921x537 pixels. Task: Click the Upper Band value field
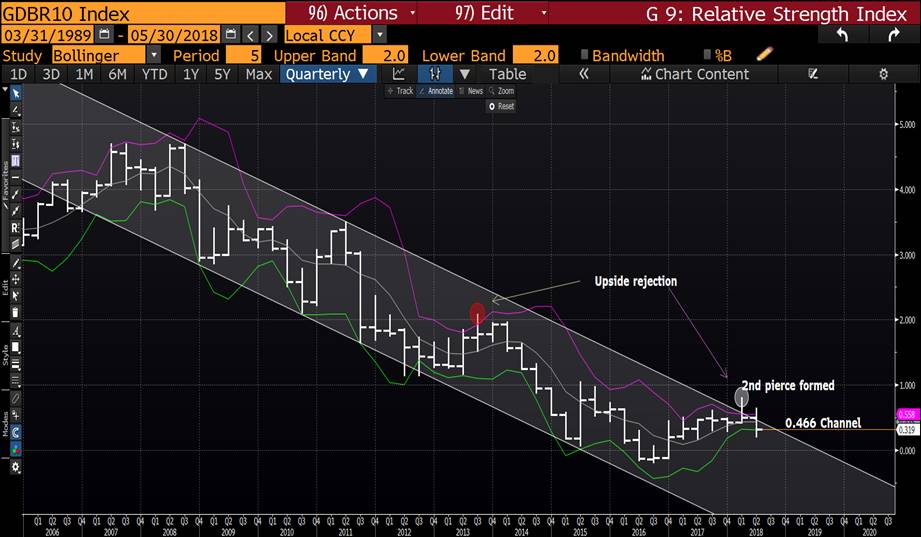click(385, 55)
